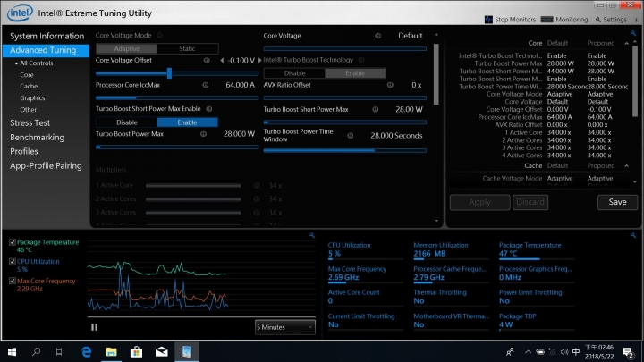Image resolution: width=644 pixels, height=362 pixels.
Task: Click the Core Voltage info icon
Action: click(377, 36)
